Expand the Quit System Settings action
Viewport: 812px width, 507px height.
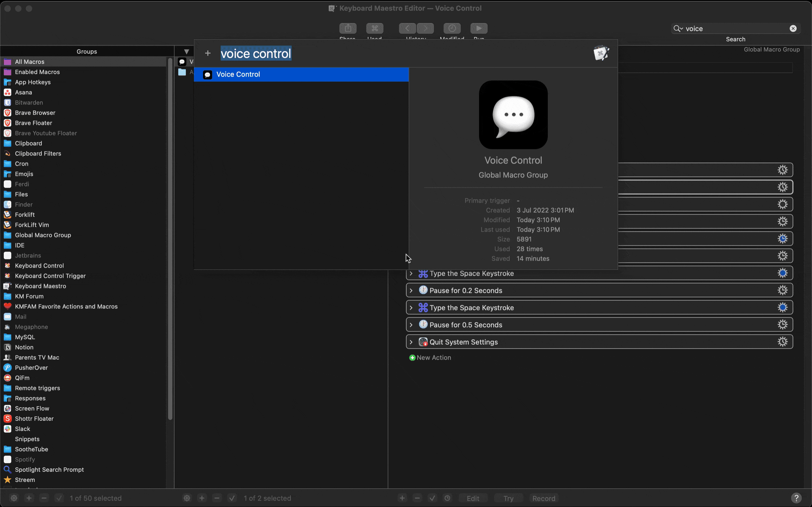click(x=411, y=342)
